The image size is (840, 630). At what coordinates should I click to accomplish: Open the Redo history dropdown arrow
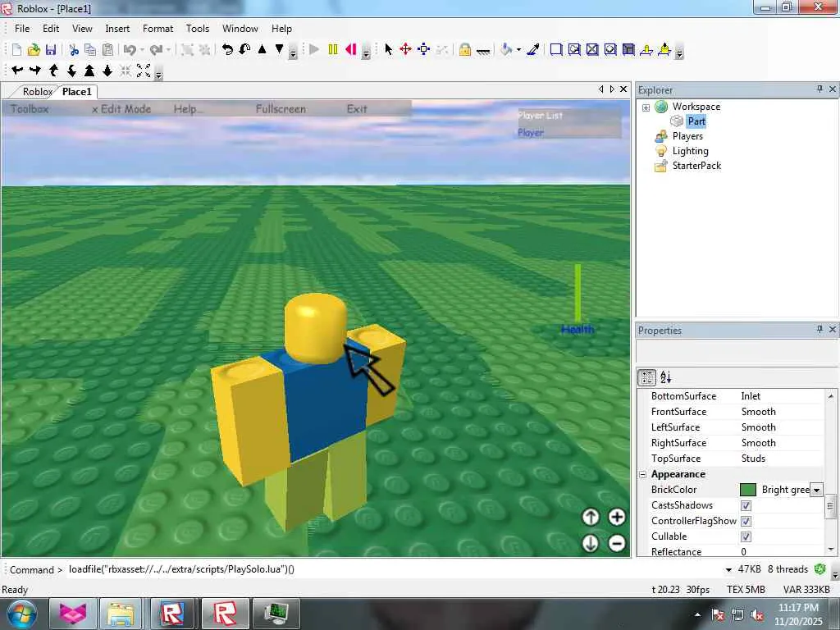click(x=168, y=50)
